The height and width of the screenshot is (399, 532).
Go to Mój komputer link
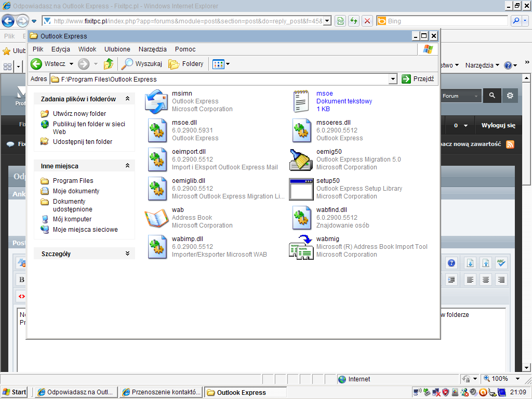72,219
